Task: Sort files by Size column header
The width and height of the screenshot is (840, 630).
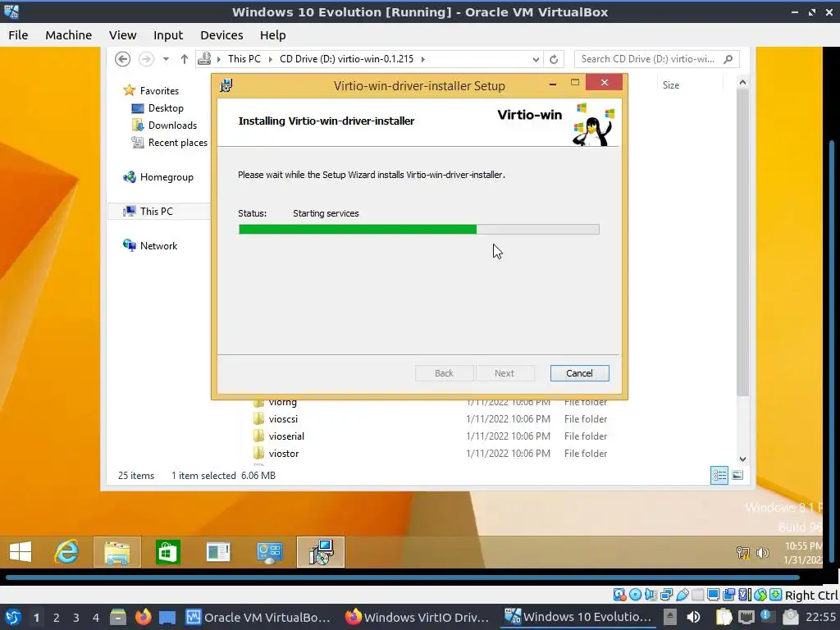Action: tap(671, 85)
